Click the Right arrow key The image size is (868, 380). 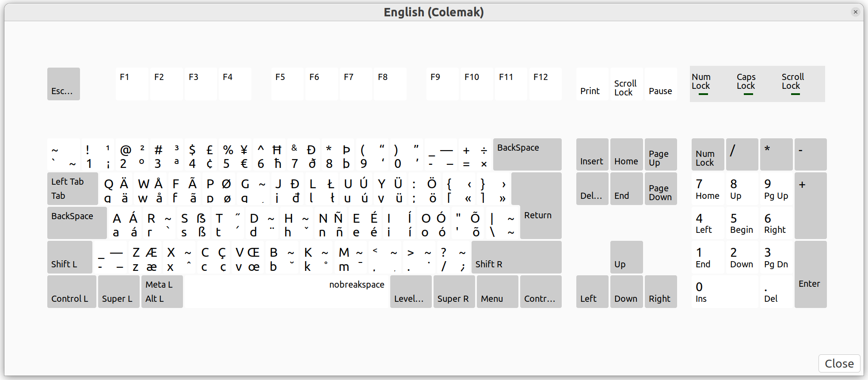[x=661, y=292]
